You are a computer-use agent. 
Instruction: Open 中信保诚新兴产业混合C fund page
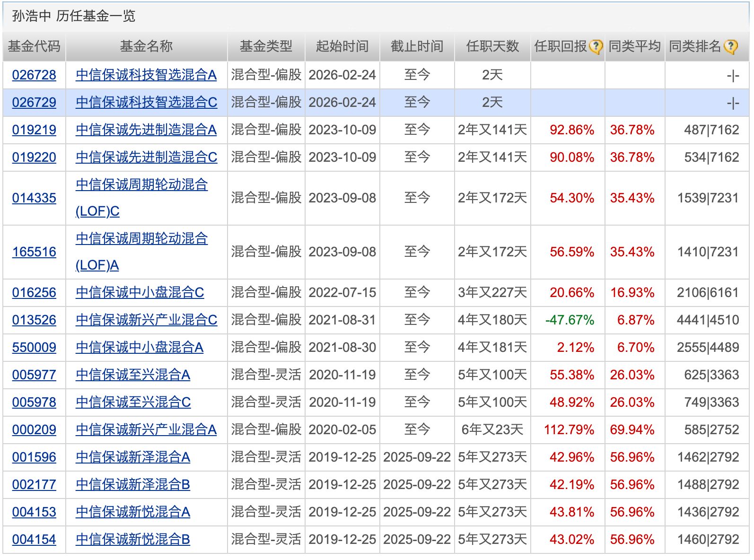click(x=146, y=320)
